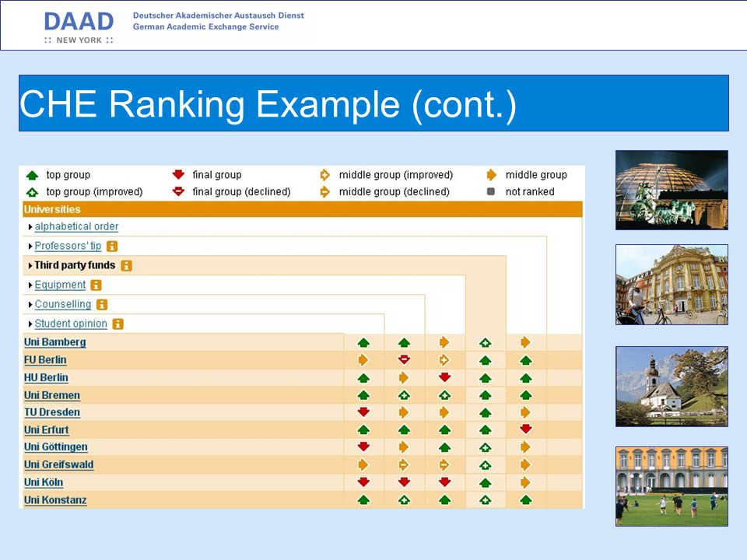Click the legend's green top group arrow
The width and height of the screenshot is (747, 560).
[x=32, y=175]
